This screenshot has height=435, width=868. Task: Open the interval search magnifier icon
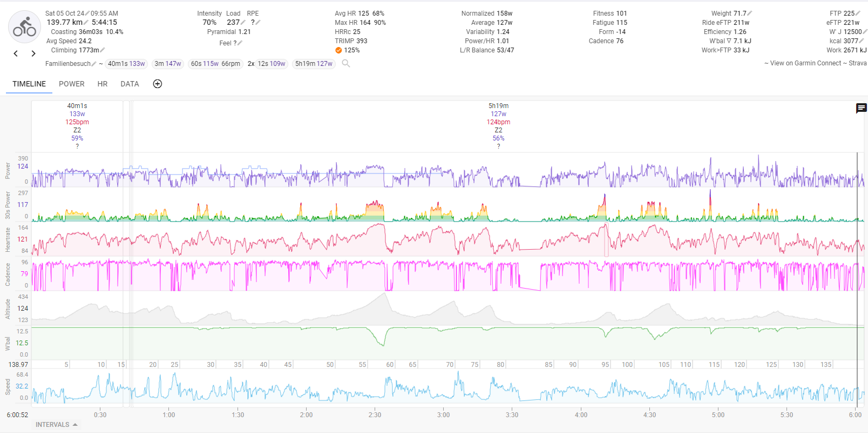click(346, 64)
